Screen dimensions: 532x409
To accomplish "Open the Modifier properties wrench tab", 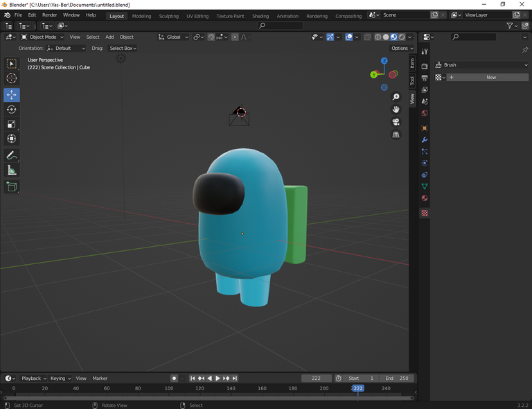I will click(x=425, y=140).
